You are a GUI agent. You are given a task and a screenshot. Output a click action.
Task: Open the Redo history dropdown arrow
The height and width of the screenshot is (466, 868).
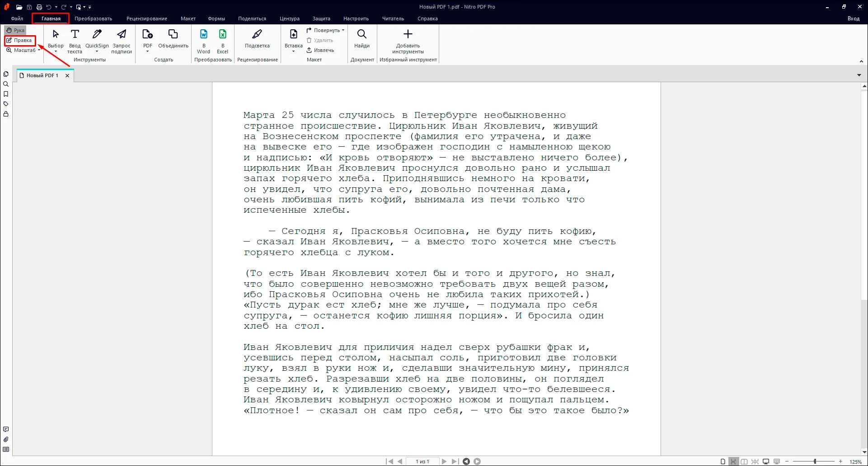point(71,7)
